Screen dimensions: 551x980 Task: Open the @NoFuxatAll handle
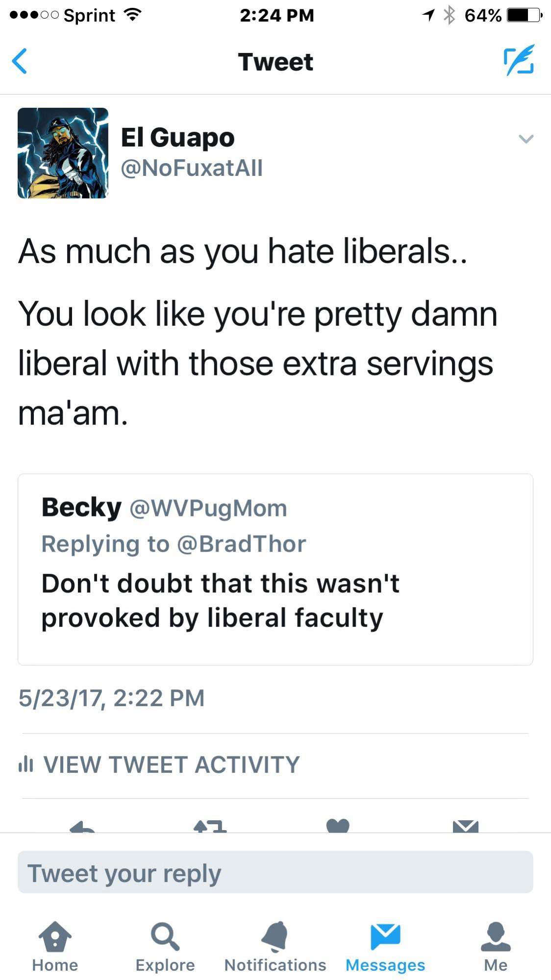(x=192, y=168)
